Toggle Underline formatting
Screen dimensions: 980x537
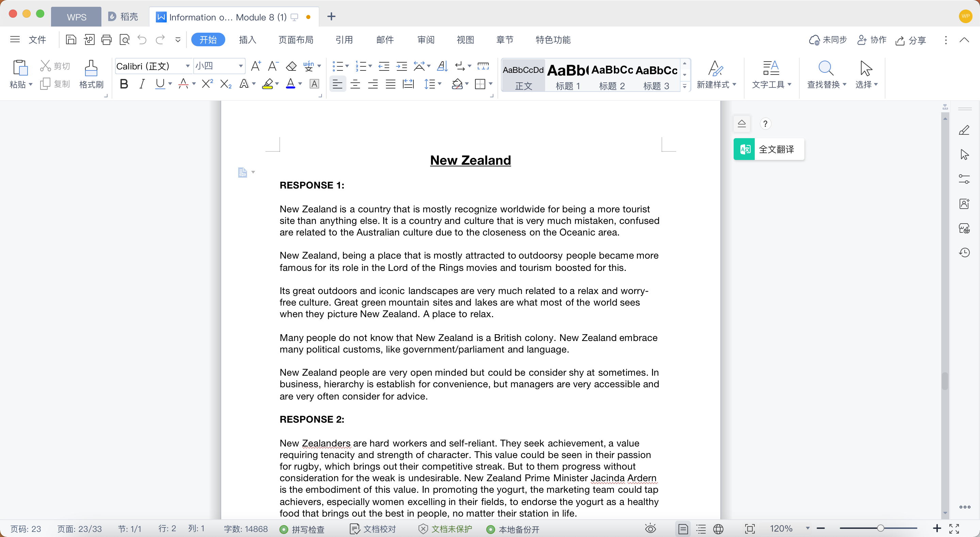pos(160,84)
